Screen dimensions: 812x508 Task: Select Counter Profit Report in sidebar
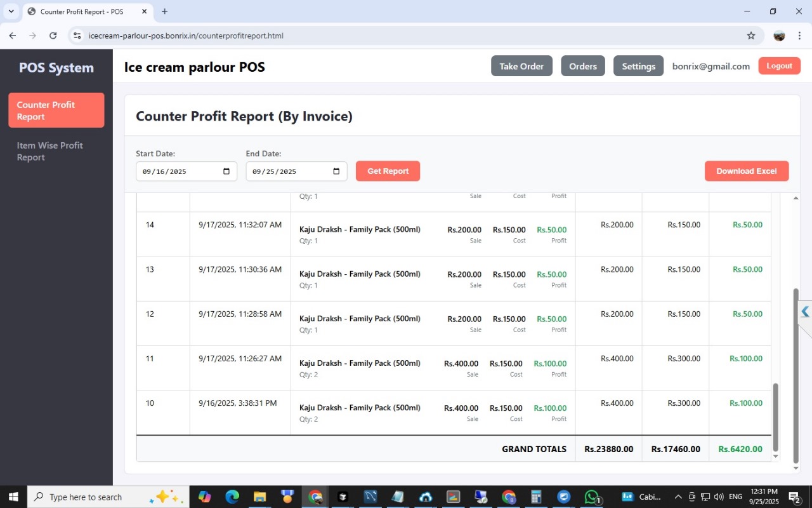pyautogui.click(x=56, y=110)
